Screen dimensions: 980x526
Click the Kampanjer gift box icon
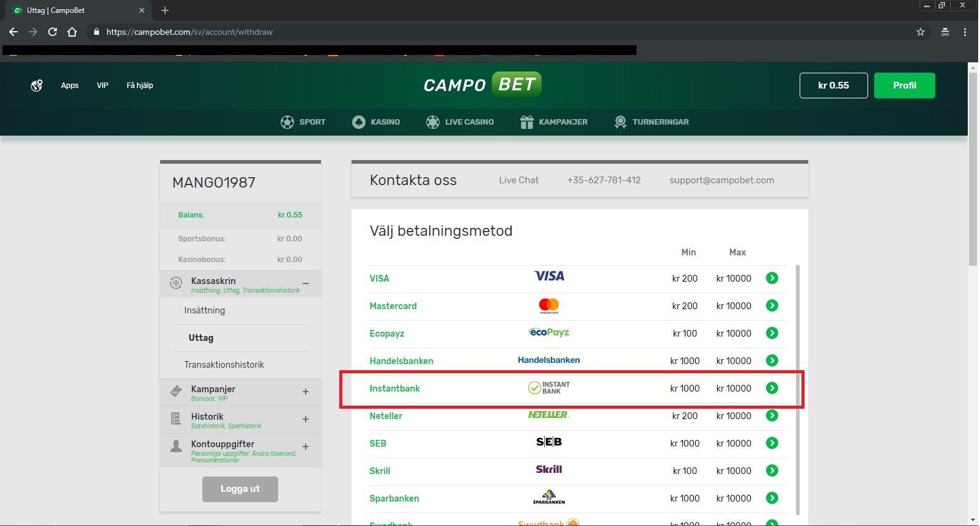526,122
